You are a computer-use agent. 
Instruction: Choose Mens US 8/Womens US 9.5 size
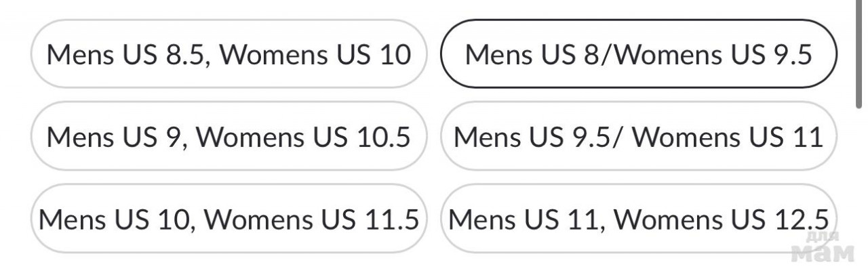coord(639,54)
